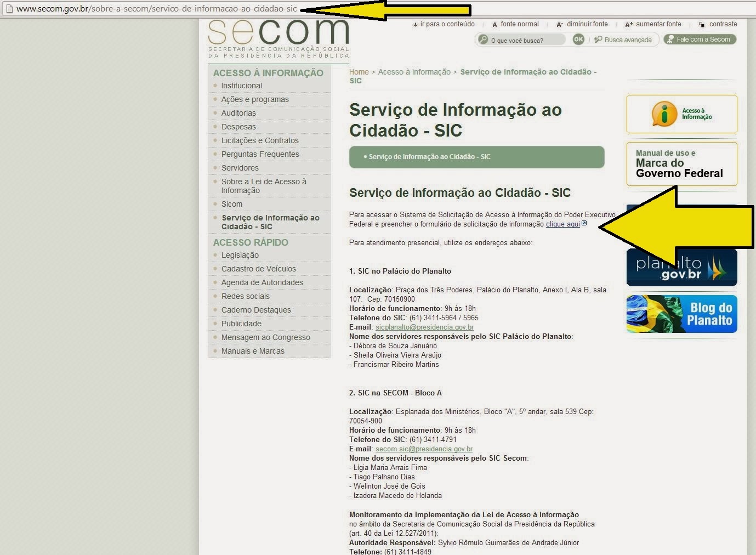Click the green 'Serviço de Informação ao Cidadão - SIC' anchor link
The height and width of the screenshot is (555, 756).
coord(429,157)
